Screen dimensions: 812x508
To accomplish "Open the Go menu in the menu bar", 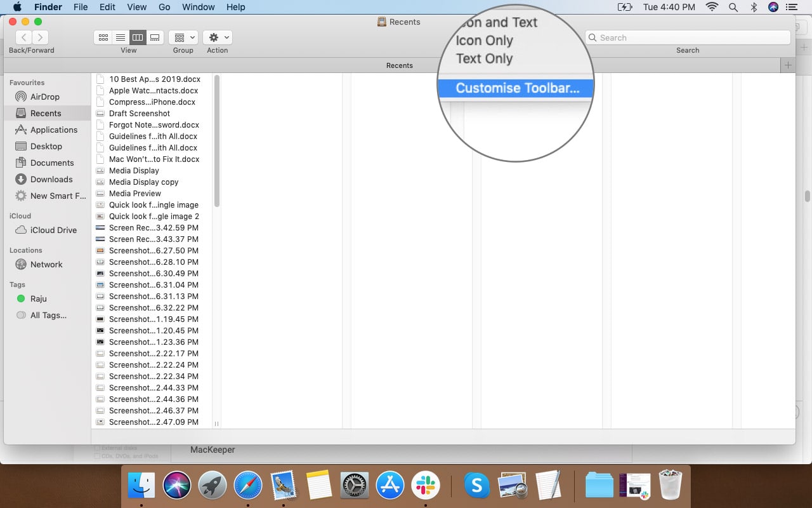I will 164,7.
